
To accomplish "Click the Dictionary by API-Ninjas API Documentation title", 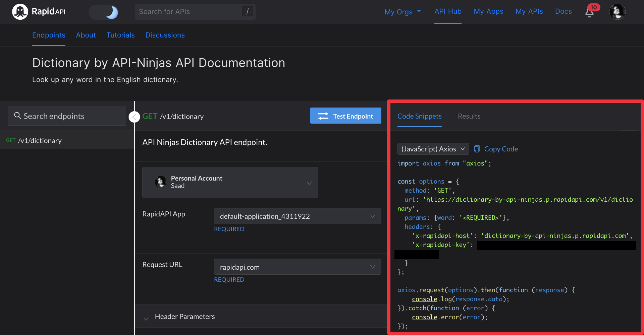I will pos(159,63).
